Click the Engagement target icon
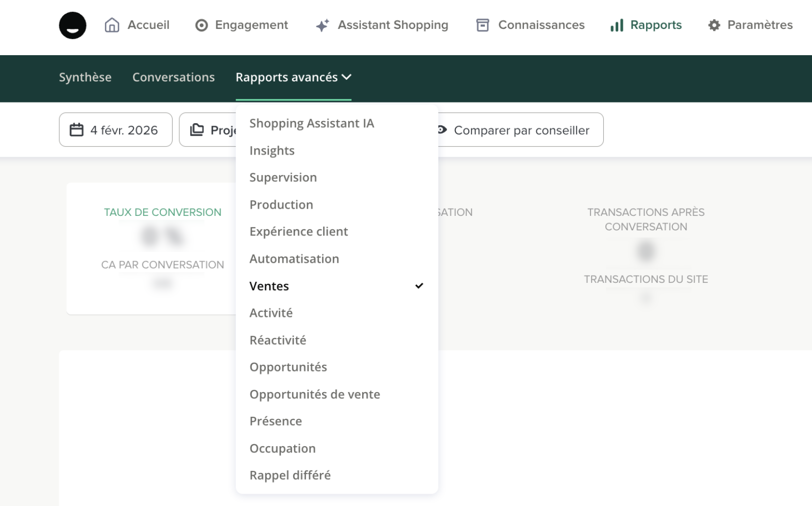812x506 pixels. 201,25
